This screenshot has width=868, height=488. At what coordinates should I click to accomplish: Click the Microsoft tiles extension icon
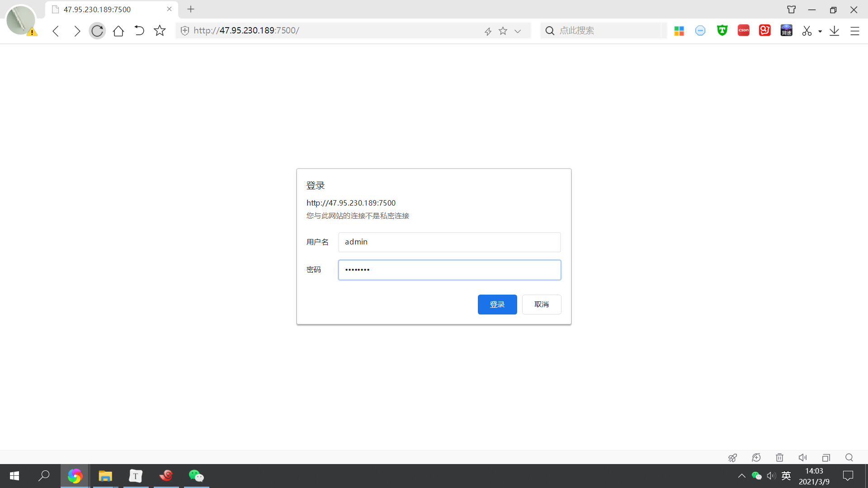[x=679, y=30]
